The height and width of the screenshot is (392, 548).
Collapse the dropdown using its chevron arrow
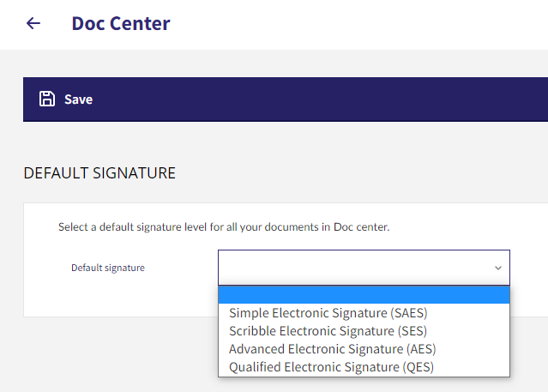click(x=498, y=268)
